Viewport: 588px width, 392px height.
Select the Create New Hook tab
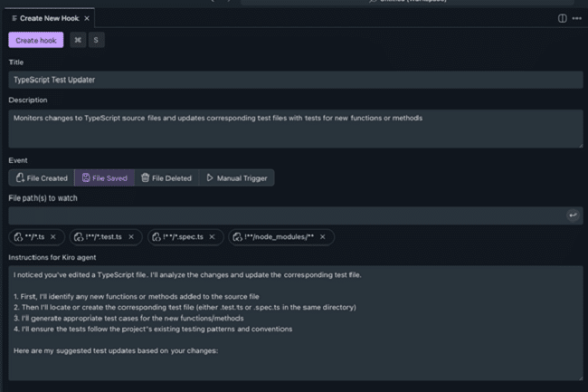49,18
